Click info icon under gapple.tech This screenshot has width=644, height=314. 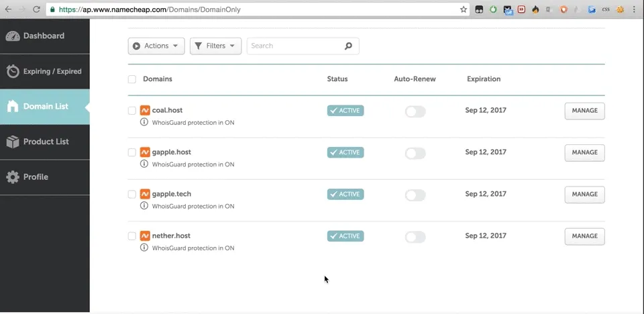coord(144,205)
